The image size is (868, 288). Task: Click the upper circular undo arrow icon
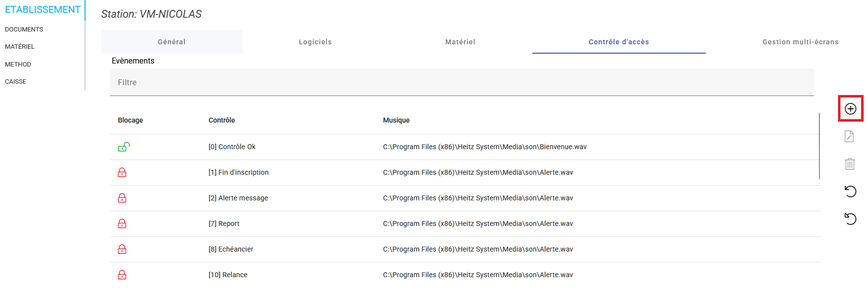[x=850, y=191]
